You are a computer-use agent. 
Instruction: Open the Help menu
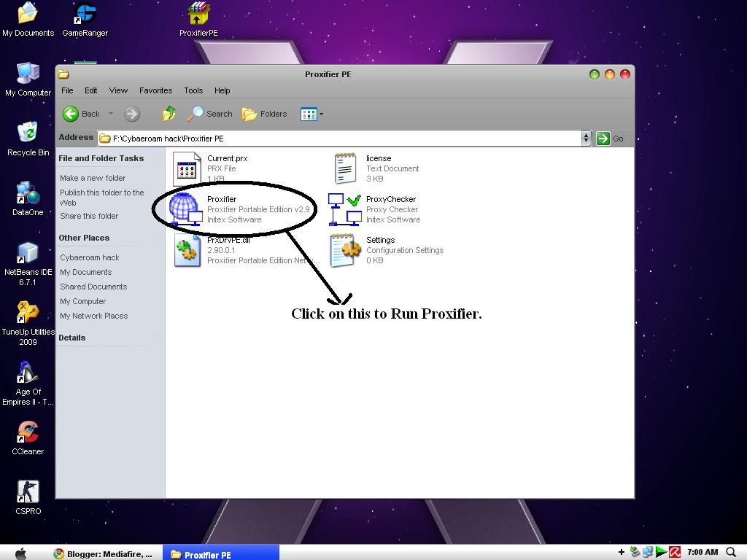[222, 90]
